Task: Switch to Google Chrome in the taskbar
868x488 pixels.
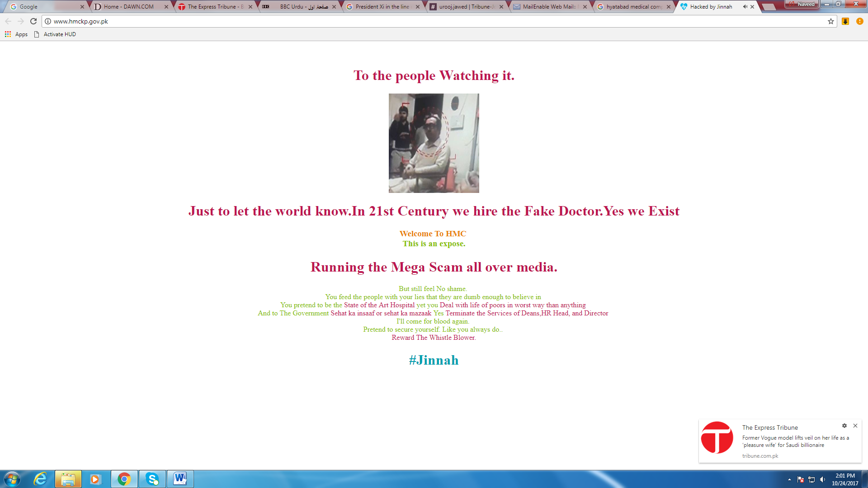Action: [124, 479]
